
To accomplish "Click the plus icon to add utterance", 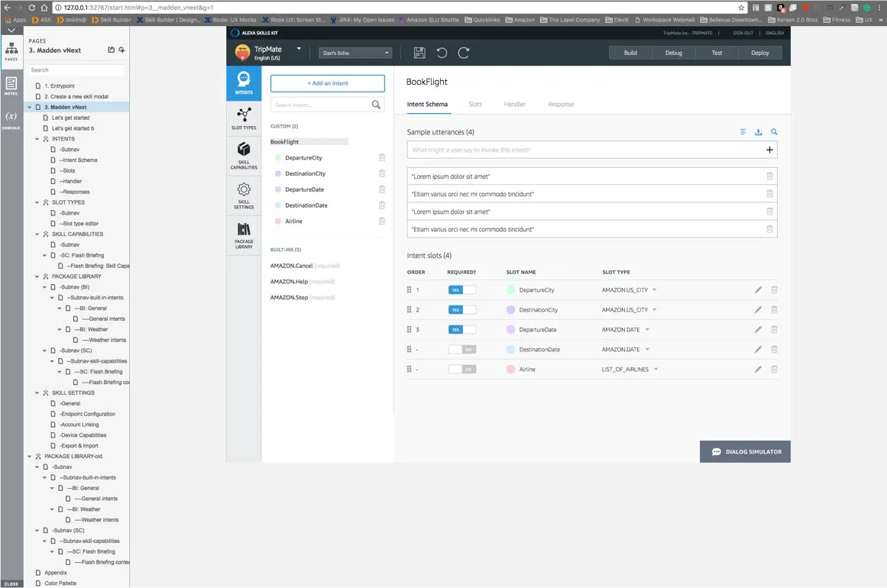I will 769,150.
